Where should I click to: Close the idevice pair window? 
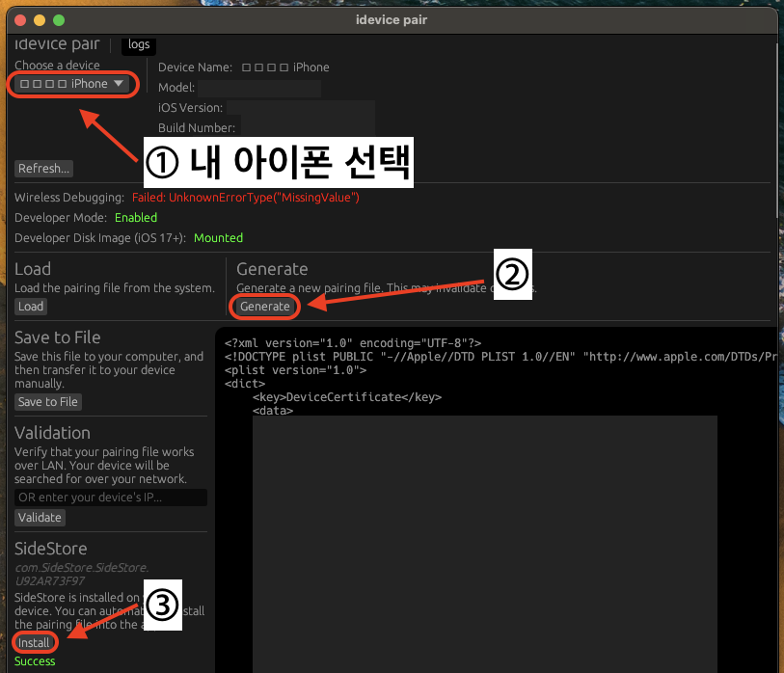20,20
